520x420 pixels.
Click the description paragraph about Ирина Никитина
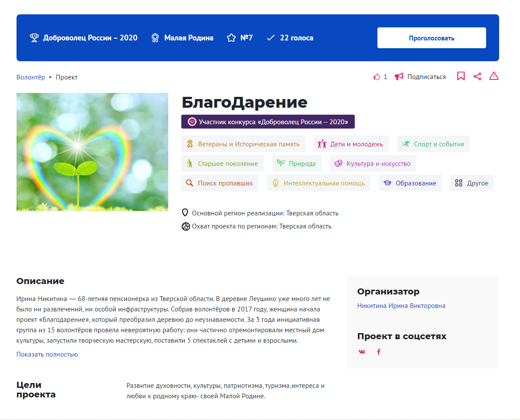(173, 320)
